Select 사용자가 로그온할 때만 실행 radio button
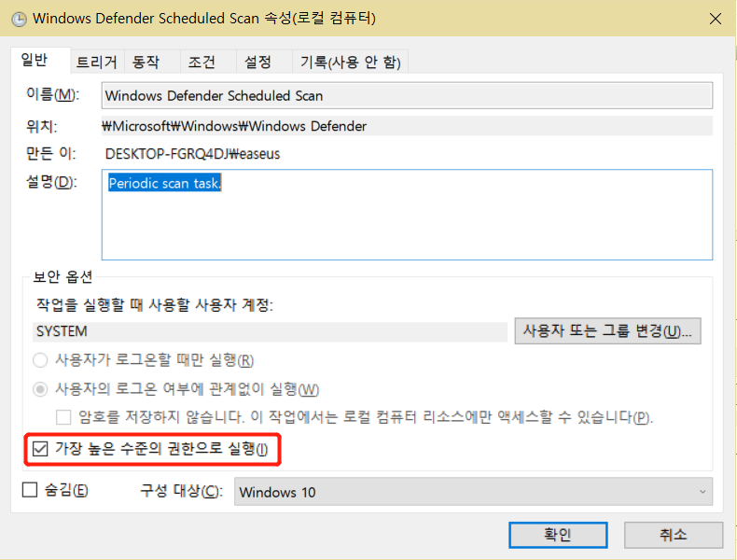737x560 pixels. 40,360
